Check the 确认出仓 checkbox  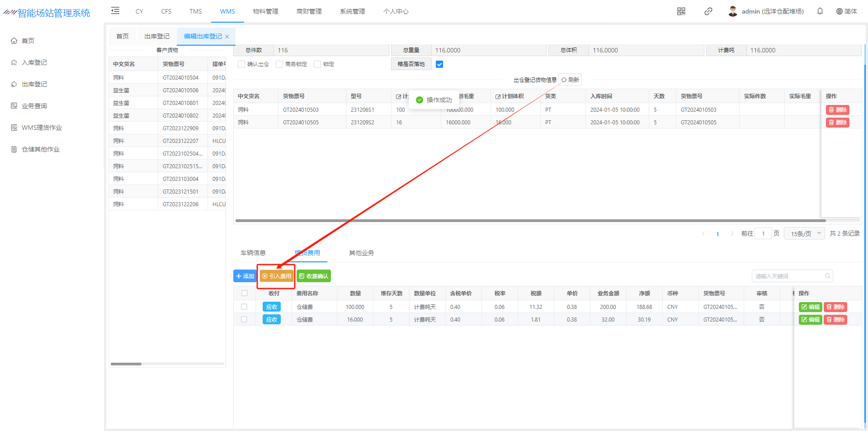coord(241,64)
